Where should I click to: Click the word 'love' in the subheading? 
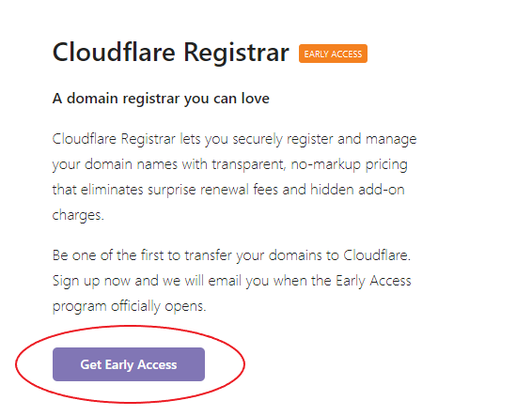pyautogui.click(x=255, y=99)
